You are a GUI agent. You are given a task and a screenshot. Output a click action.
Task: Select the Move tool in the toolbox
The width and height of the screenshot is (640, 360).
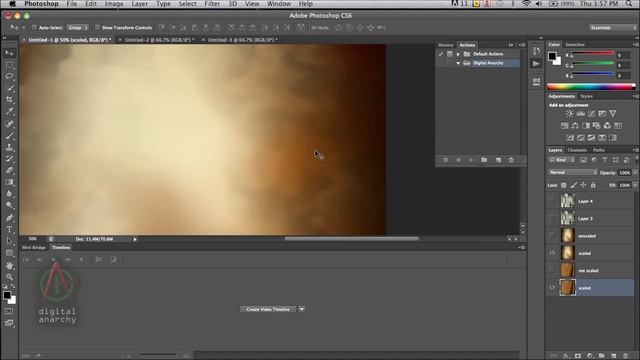click(x=9, y=53)
